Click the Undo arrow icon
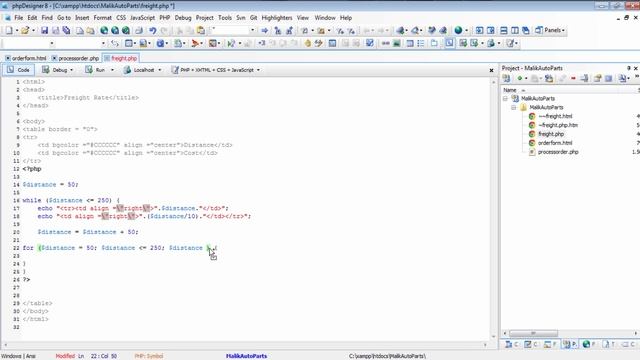This screenshot has height=360, width=640. 152,30
